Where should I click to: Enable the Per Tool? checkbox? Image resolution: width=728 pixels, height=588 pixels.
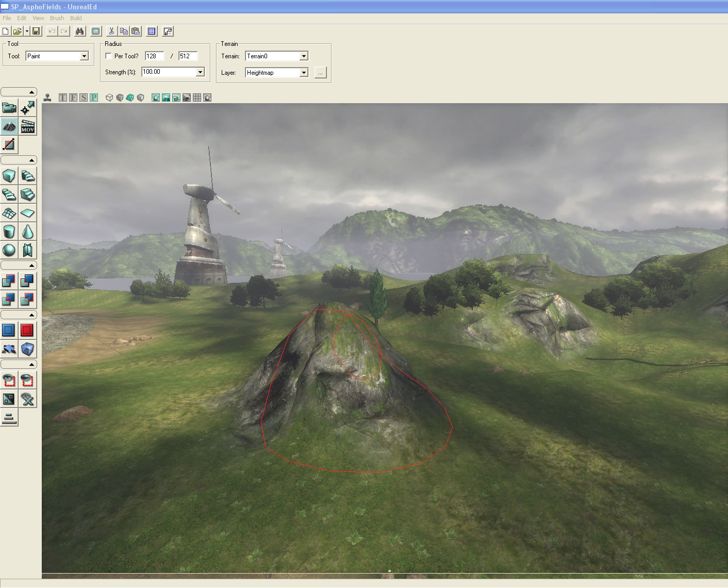click(x=108, y=56)
